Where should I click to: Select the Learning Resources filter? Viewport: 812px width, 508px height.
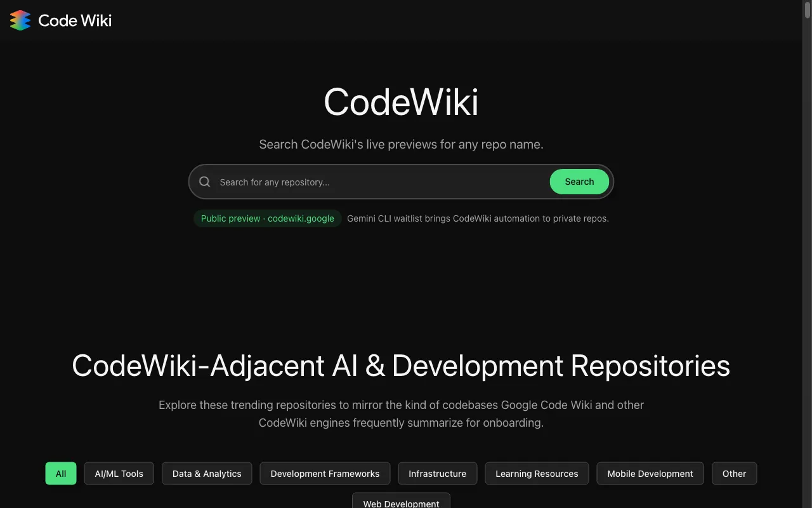[537, 474]
